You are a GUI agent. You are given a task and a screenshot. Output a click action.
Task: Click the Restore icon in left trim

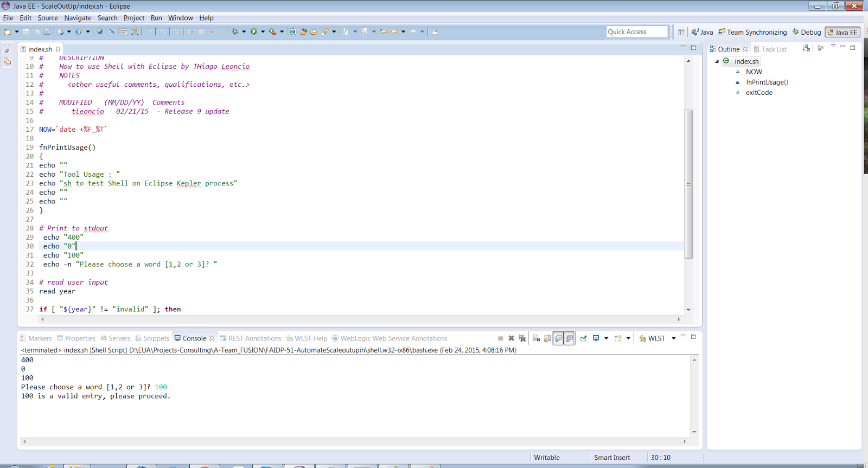(x=7, y=50)
